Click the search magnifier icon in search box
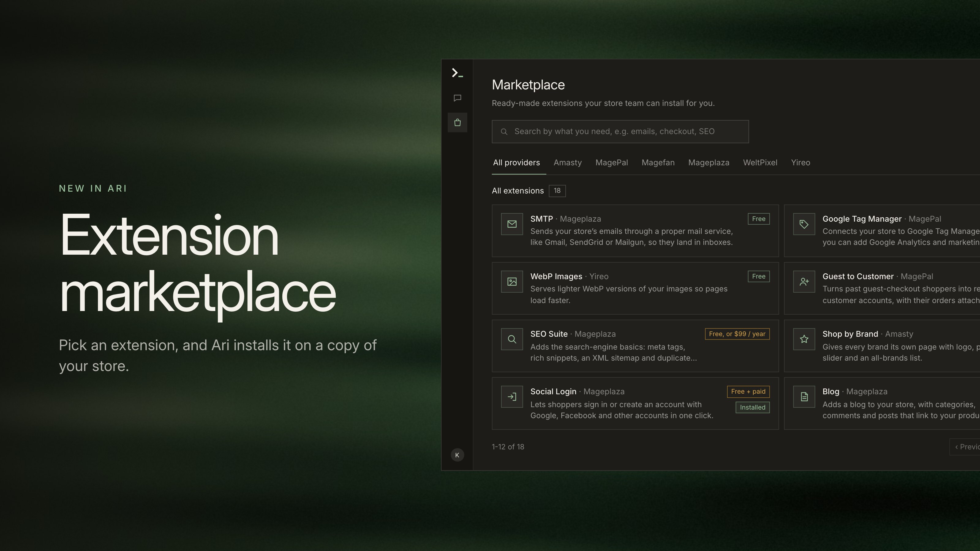The image size is (980, 551). [504, 132]
